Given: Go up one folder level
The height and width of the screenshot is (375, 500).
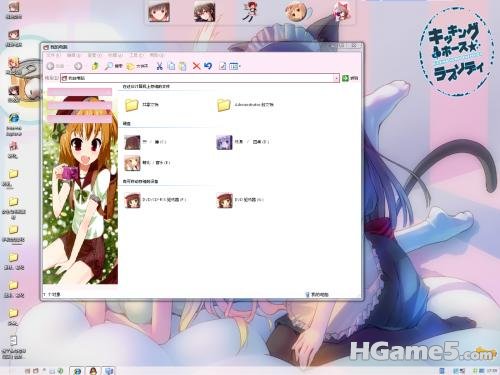Looking at the screenshot, I should coord(95,66).
